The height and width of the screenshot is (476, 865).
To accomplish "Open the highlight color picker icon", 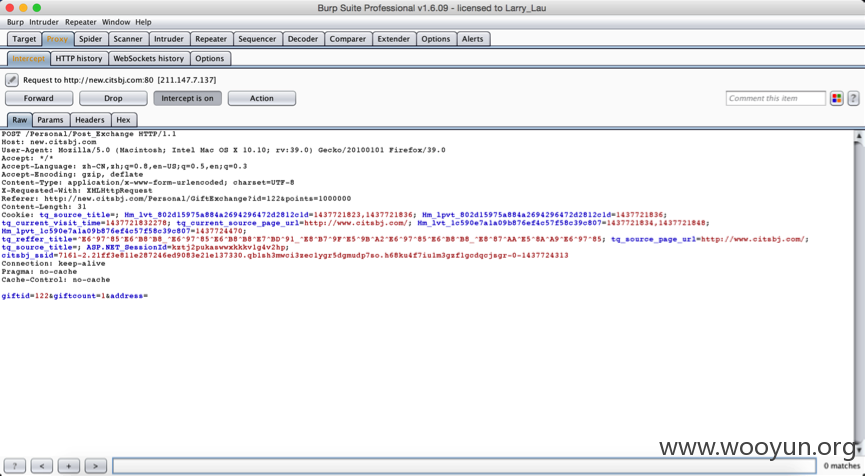I will point(836,98).
